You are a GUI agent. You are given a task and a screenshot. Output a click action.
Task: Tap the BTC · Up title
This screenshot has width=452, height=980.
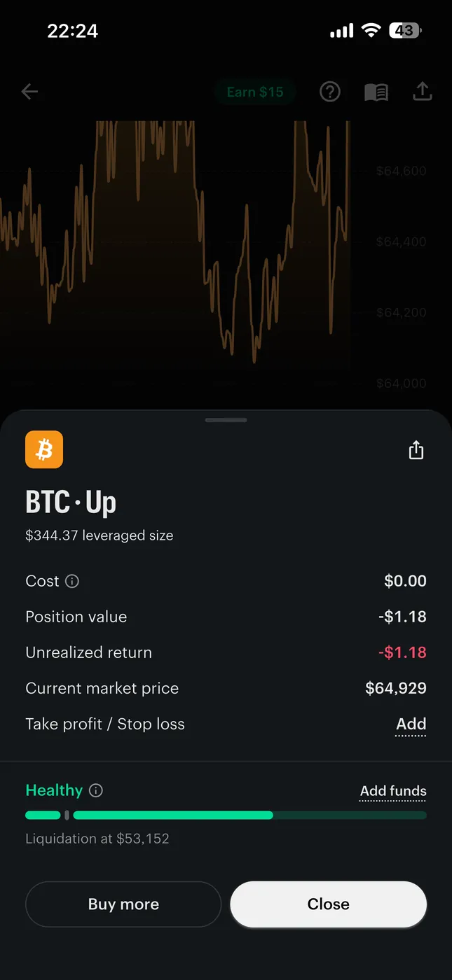point(71,502)
